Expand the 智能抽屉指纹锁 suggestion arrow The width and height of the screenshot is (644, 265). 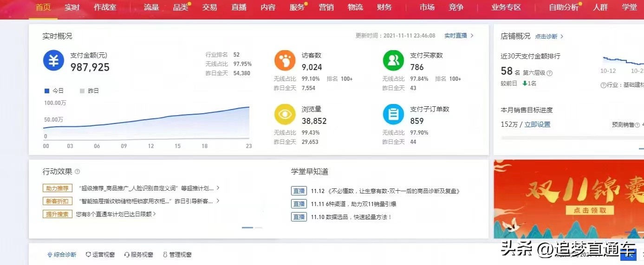[x=218, y=201]
